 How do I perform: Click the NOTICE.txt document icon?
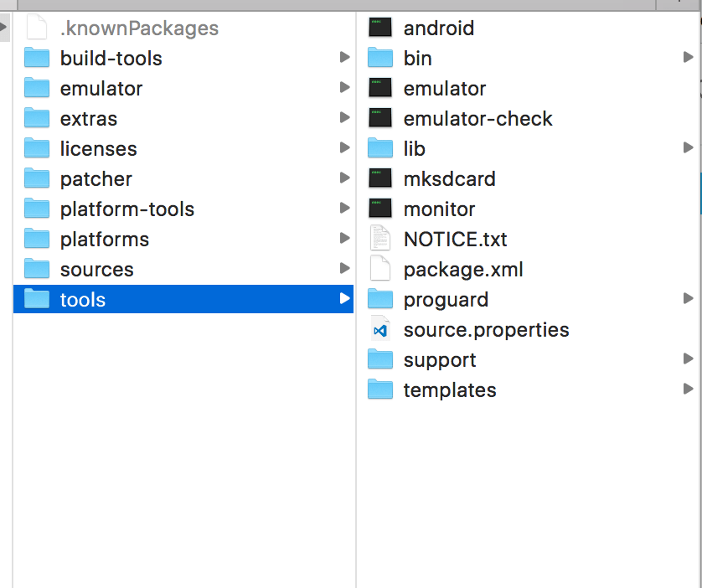coord(380,239)
